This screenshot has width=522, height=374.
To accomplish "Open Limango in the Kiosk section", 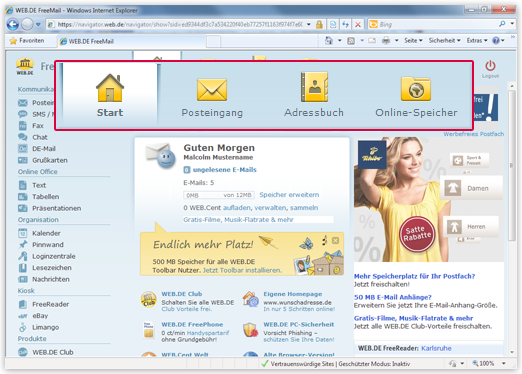I will click(x=38, y=327).
